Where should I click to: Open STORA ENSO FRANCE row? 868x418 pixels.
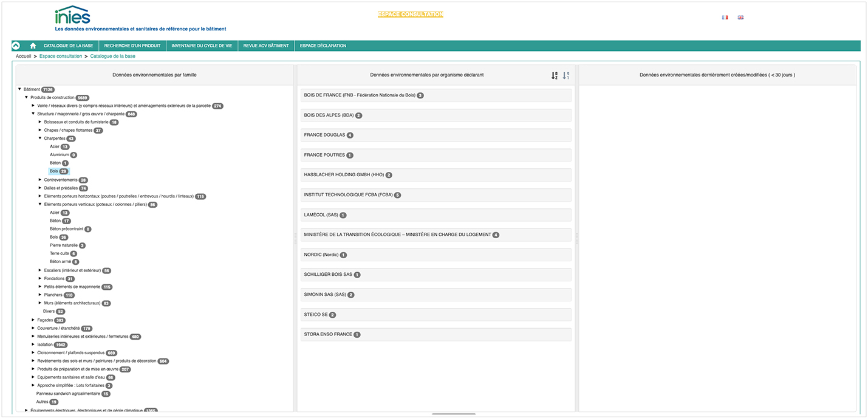[436, 334]
